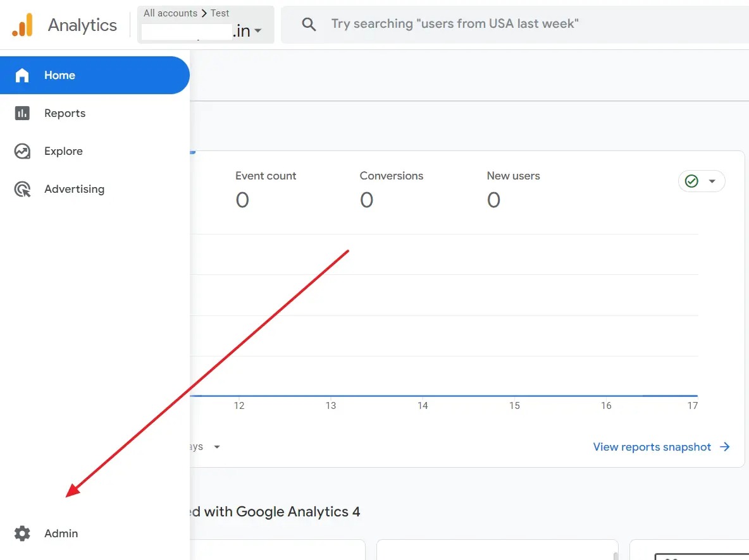Open Advertising via its target icon
This screenshot has height=560, width=749.
tap(23, 188)
